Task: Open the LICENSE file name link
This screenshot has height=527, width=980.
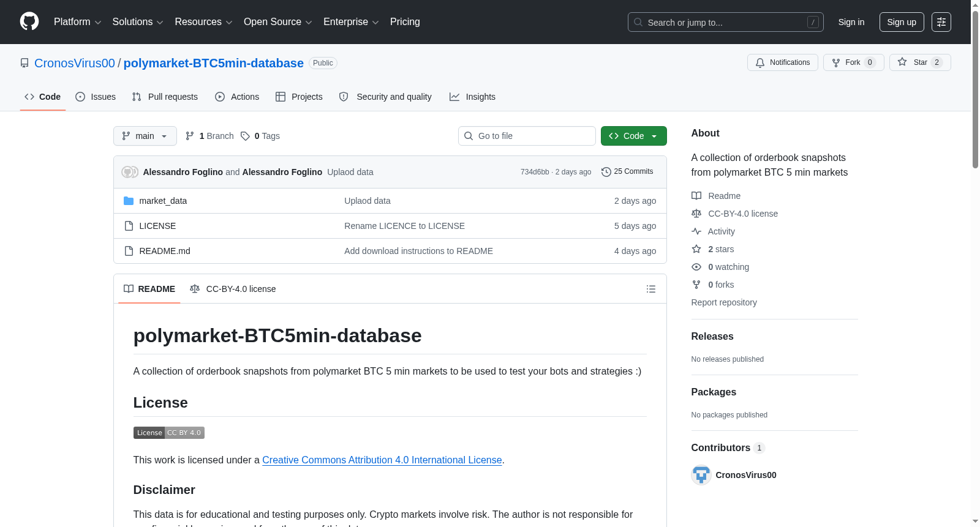Action: click(157, 226)
